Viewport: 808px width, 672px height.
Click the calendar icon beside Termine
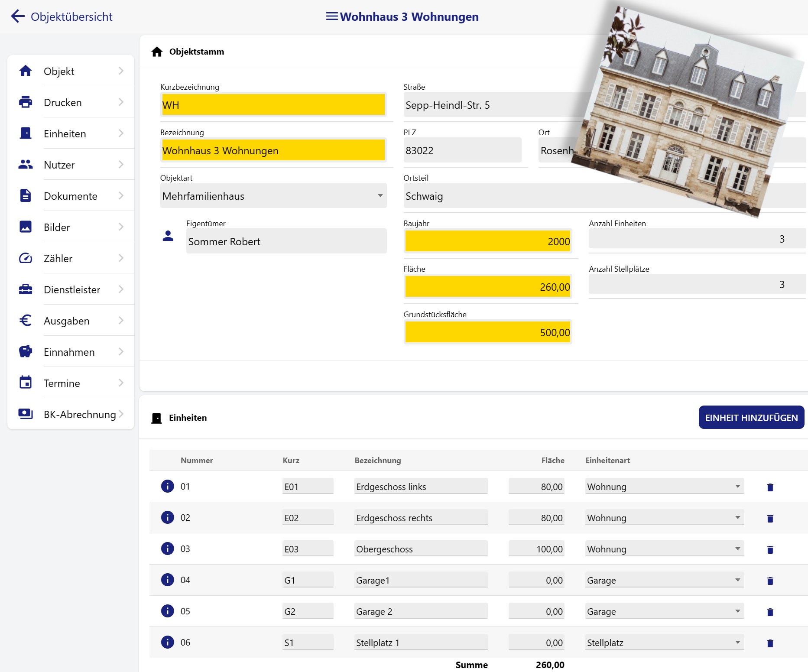(x=26, y=383)
